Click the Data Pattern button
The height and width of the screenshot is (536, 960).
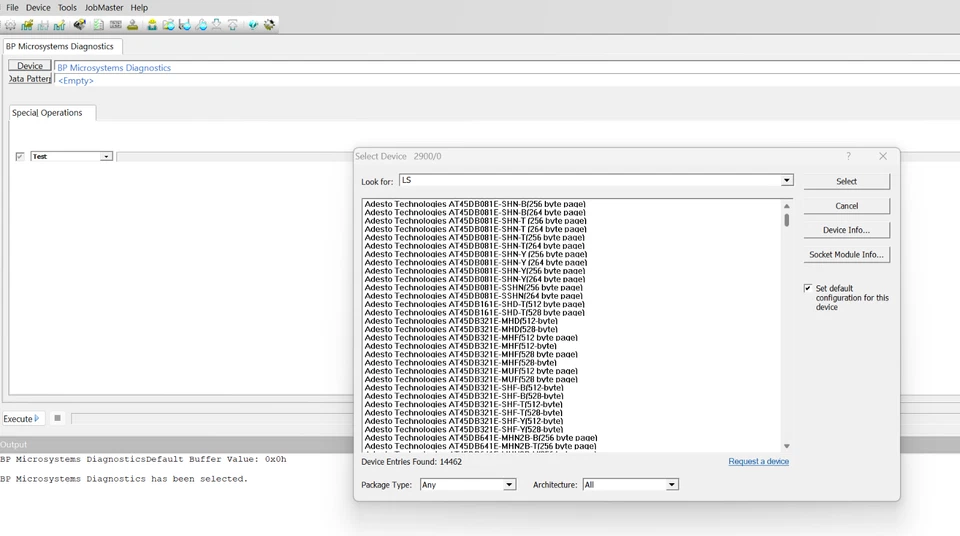point(29,78)
